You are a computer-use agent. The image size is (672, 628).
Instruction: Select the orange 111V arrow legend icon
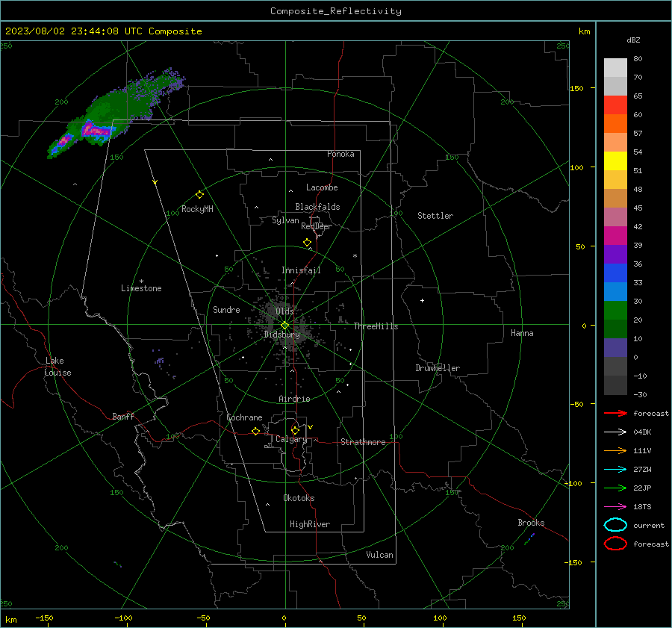615,450
